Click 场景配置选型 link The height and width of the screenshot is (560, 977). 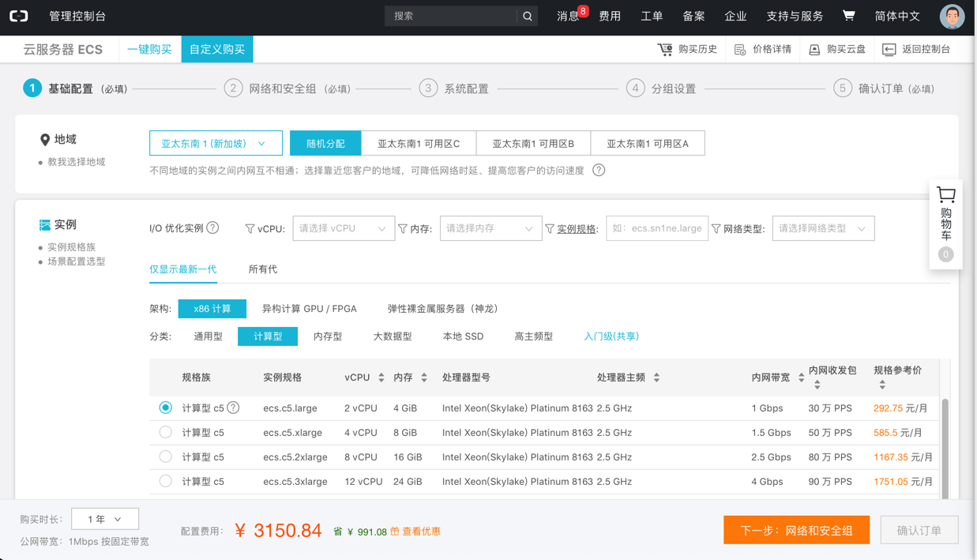(x=77, y=261)
